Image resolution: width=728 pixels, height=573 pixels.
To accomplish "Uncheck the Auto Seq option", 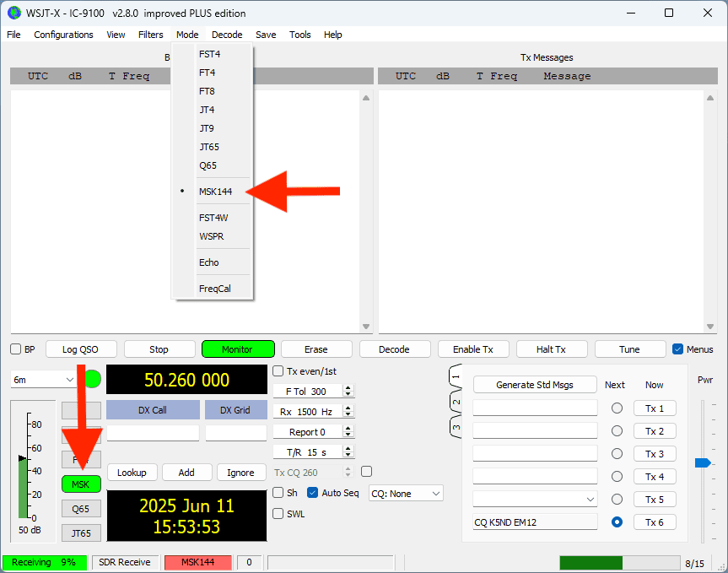I will (x=313, y=493).
